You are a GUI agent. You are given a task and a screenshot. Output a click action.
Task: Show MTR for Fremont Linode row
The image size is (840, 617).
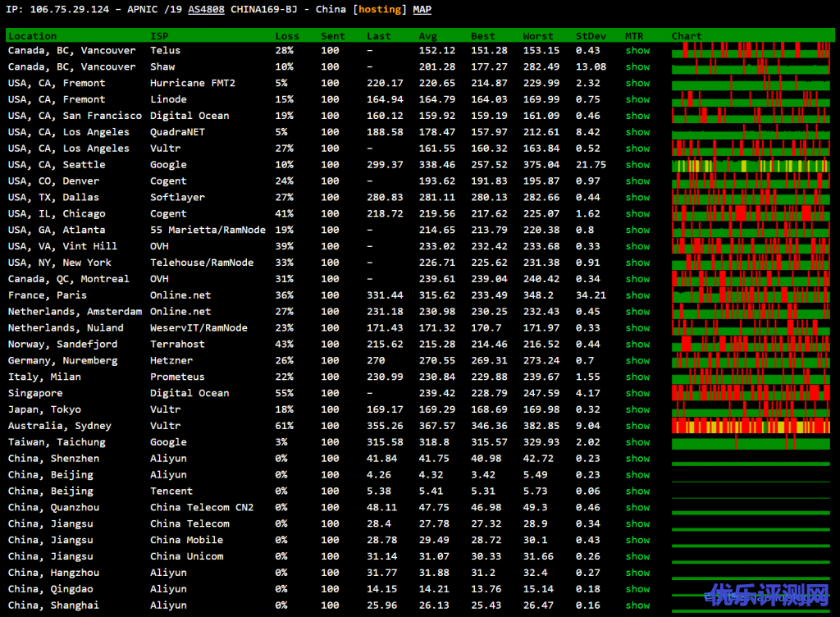(x=637, y=99)
